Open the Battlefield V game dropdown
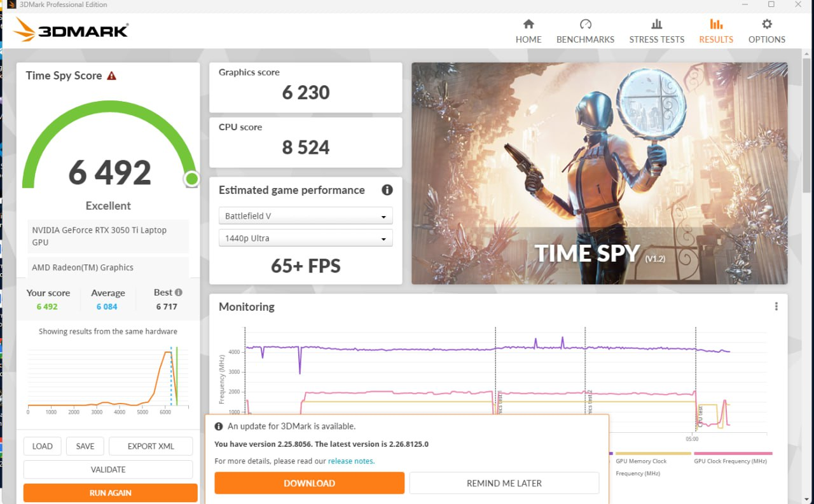The width and height of the screenshot is (814, 504). coord(305,216)
